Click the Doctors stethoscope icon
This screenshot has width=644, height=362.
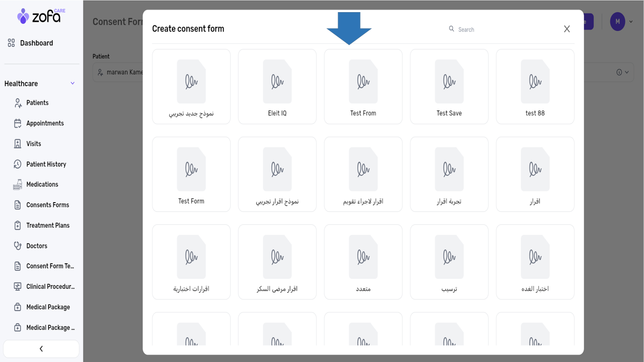(18, 246)
